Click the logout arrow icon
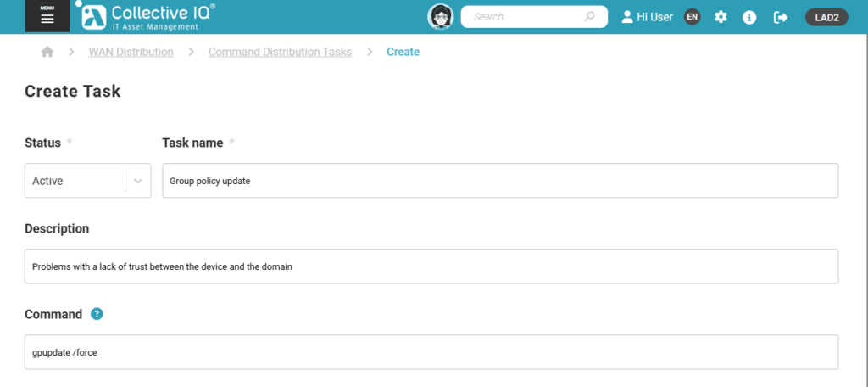This screenshot has height=387, width=868. click(x=781, y=17)
